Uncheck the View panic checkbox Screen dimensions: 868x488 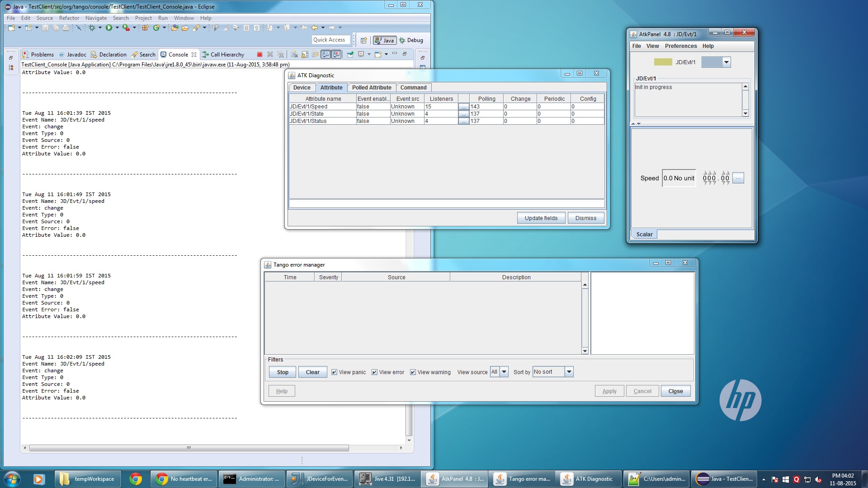(334, 372)
